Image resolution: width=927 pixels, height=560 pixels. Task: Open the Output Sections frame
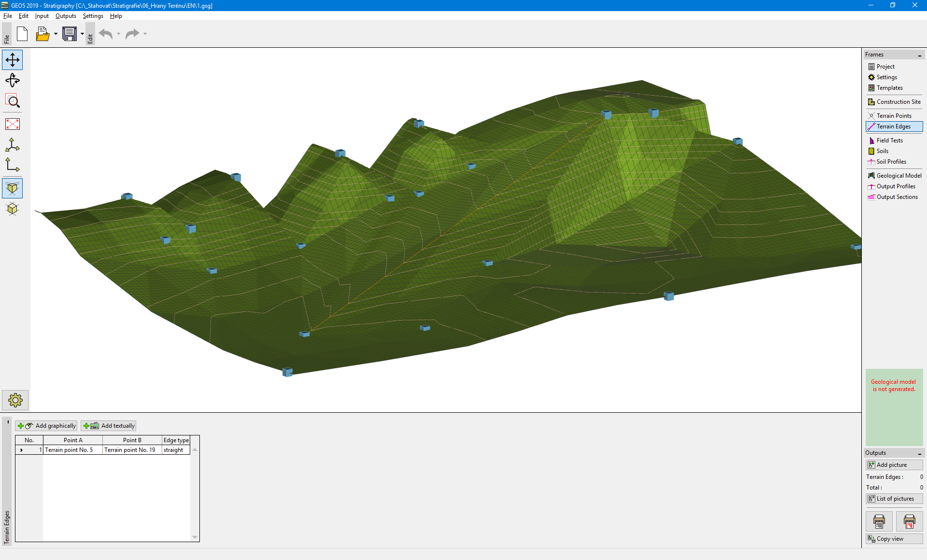pyautogui.click(x=894, y=197)
